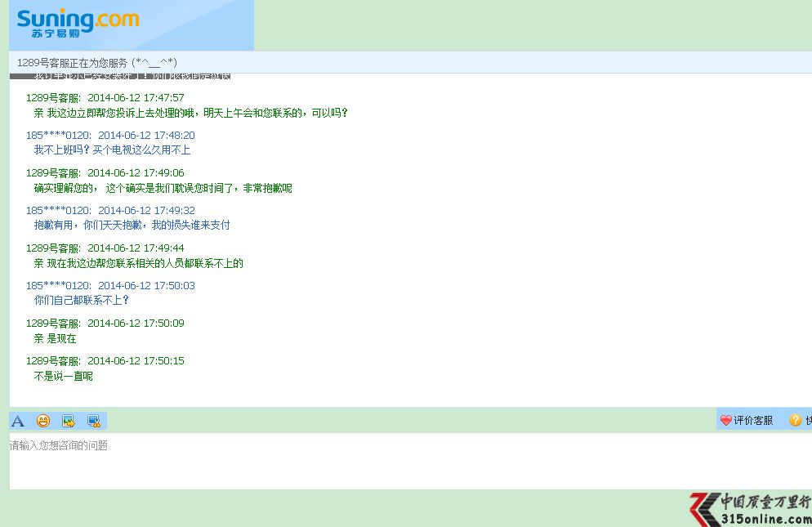Click the timestamp 2014-06-12 17:50:15

point(136,360)
